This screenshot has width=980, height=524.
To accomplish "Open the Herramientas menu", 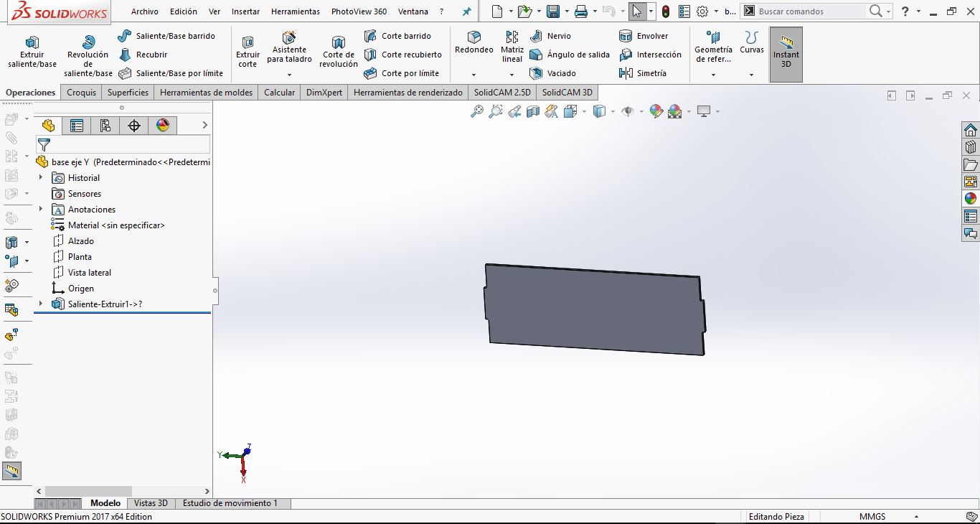I will (296, 11).
